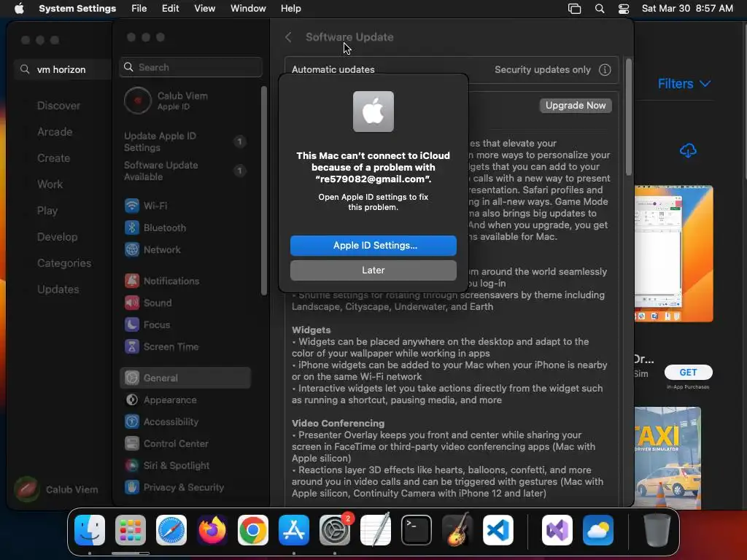Open Finder from the Dock
This screenshot has height=560, width=747.
point(90,530)
